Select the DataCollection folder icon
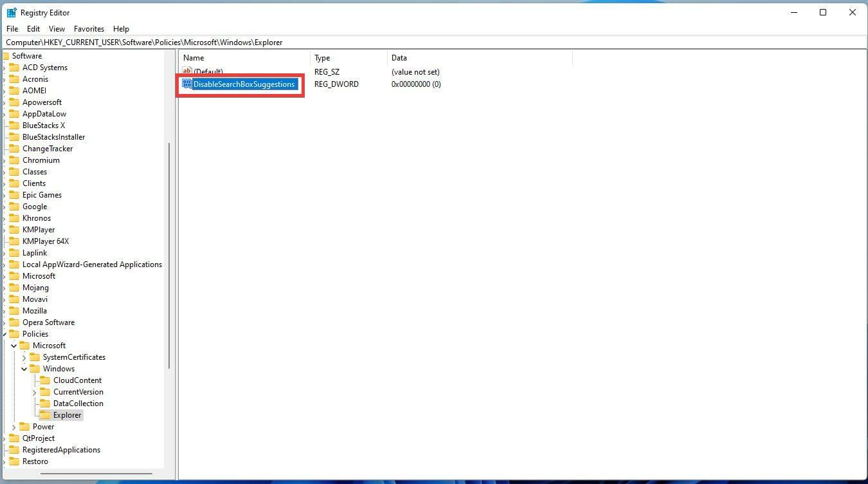868x484 pixels. 46,403
